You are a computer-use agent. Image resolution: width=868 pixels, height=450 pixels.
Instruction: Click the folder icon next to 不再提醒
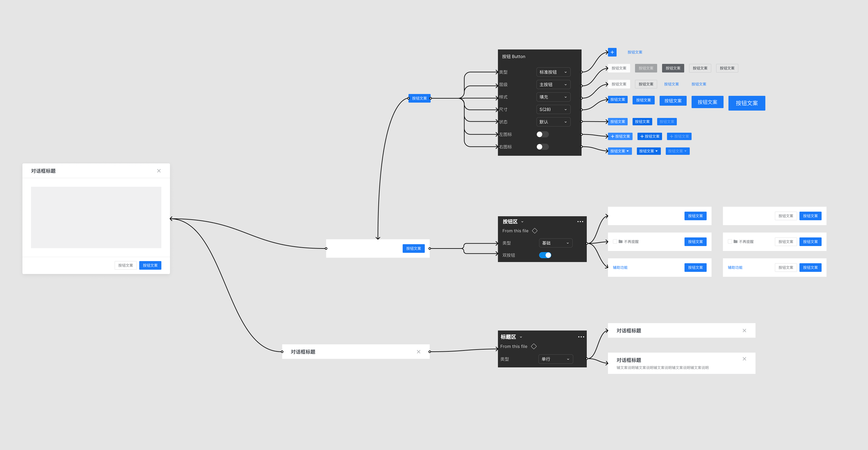point(620,241)
